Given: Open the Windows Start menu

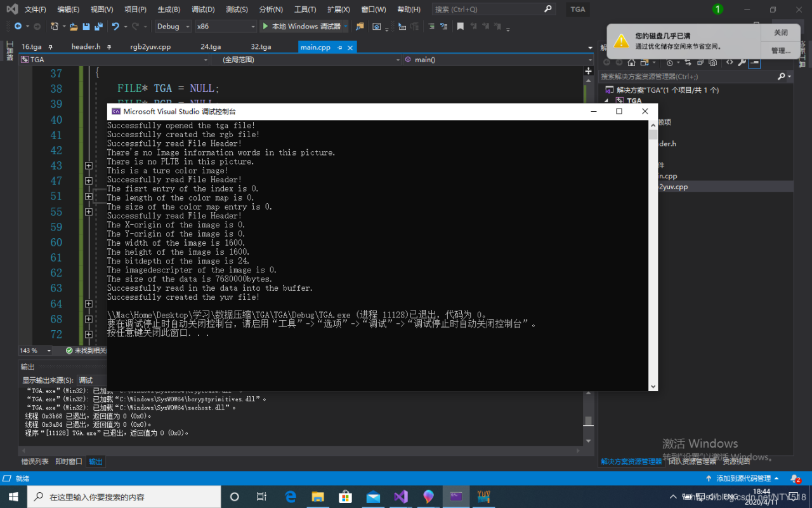Looking at the screenshot, I should tap(14, 497).
